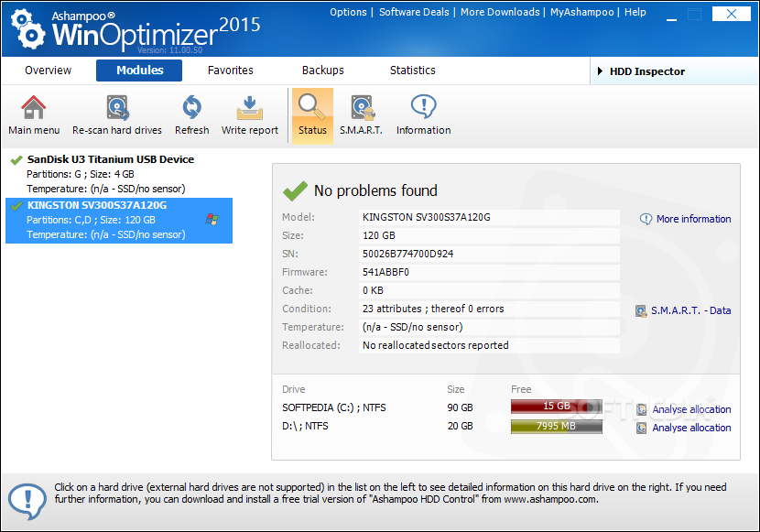The height and width of the screenshot is (532, 760).
Task: Click the Cache value 0 KB
Action: 489,290
